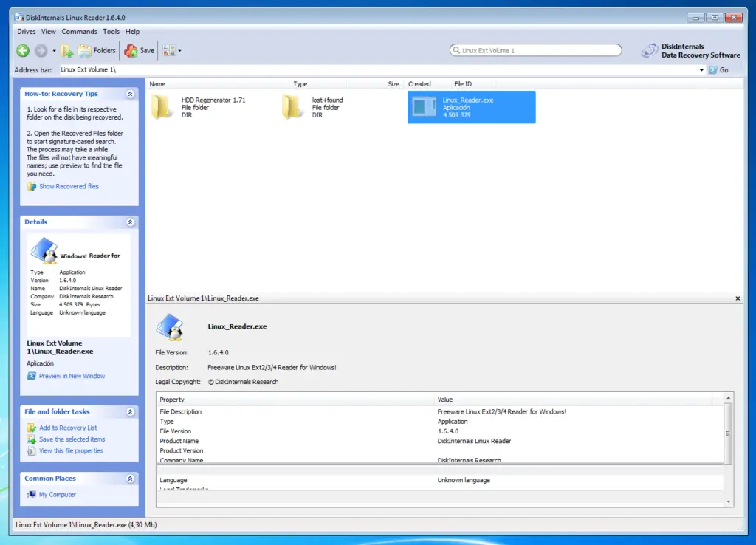Click Add to Recovery List link

pos(68,428)
